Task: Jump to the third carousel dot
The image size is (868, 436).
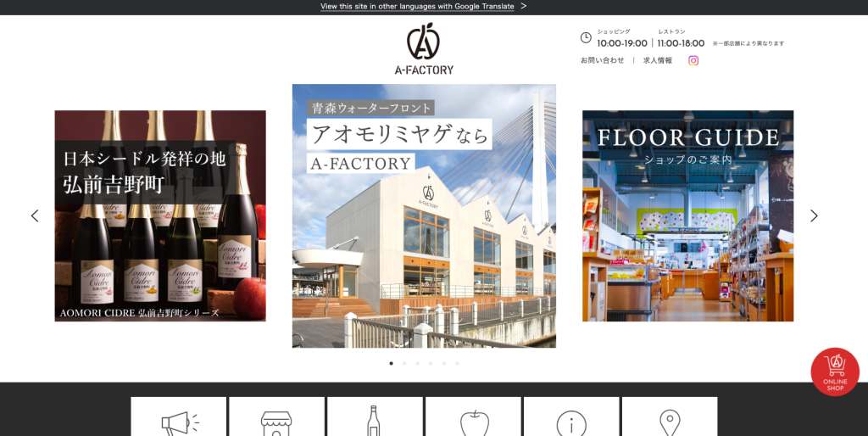Action: [417, 363]
